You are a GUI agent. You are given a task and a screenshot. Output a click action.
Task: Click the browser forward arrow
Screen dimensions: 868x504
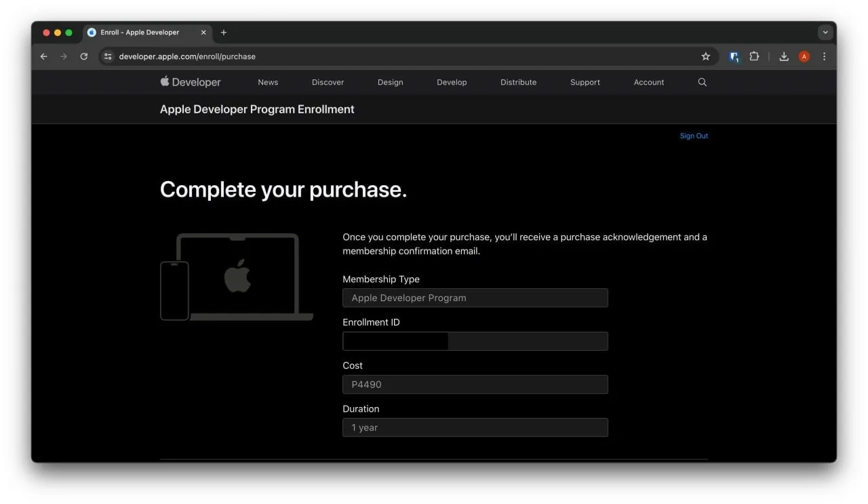click(64, 56)
